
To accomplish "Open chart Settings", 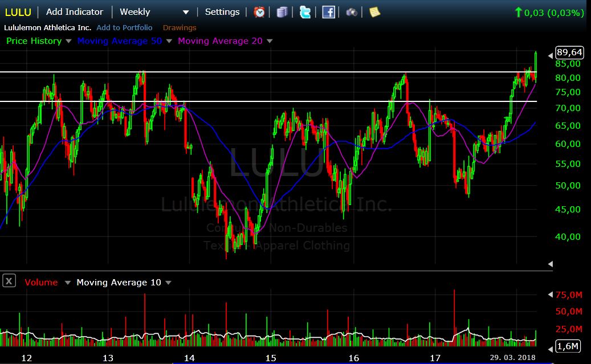I will pos(222,12).
